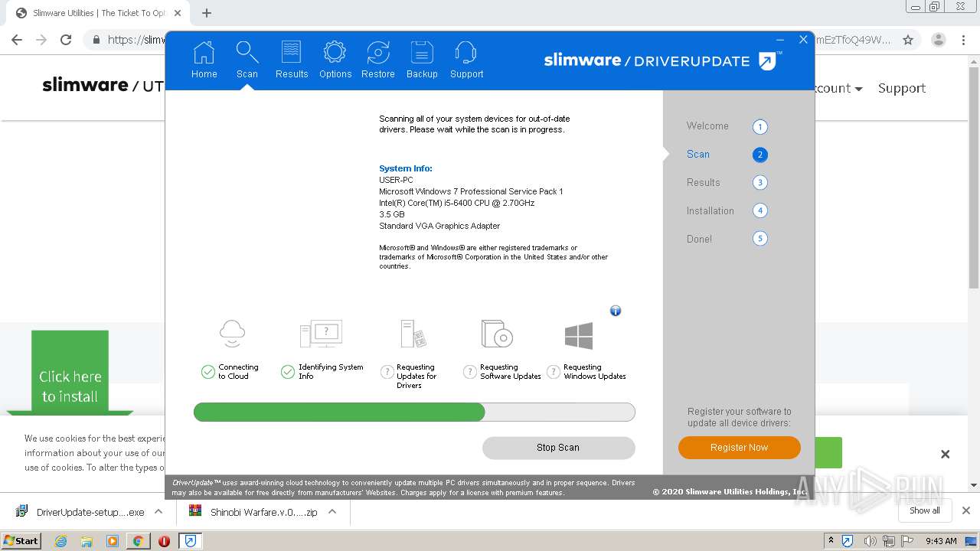Click the slimware Utilities webpage logo
This screenshot has width=980, height=551.
coord(103,86)
